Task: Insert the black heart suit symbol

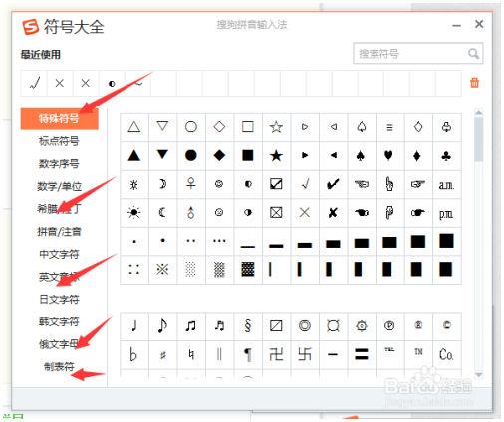Action: (389, 155)
